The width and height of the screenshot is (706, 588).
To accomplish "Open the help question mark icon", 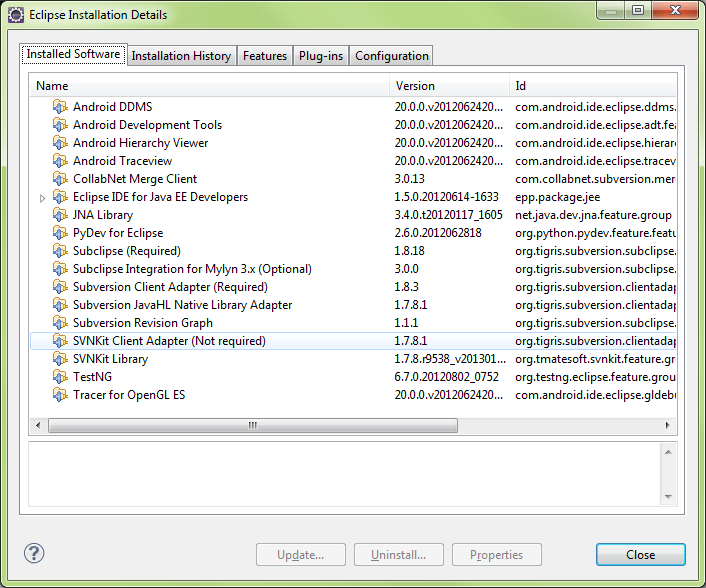I will tap(34, 553).
